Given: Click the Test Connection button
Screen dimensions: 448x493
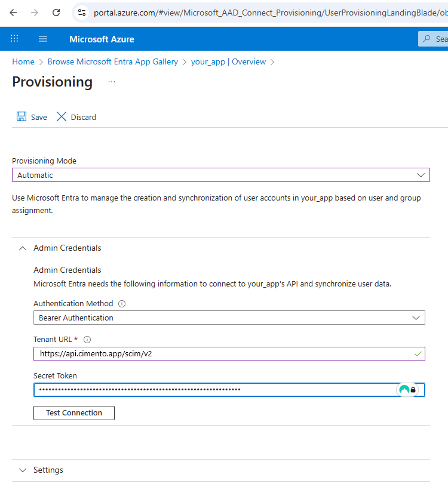Looking at the screenshot, I should coord(74,413).
